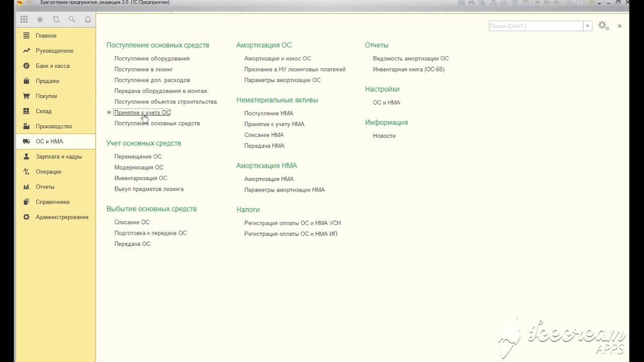Open Регистрация оплаты ОС и НМА УСН
Screen dimensions: 644x362
[x=292, y=223]
